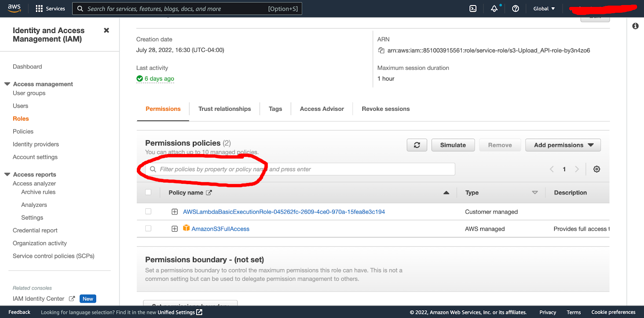Click the filter policies input field
The width and height of the screenshot is (644, 318).
(x=300, y=169)
